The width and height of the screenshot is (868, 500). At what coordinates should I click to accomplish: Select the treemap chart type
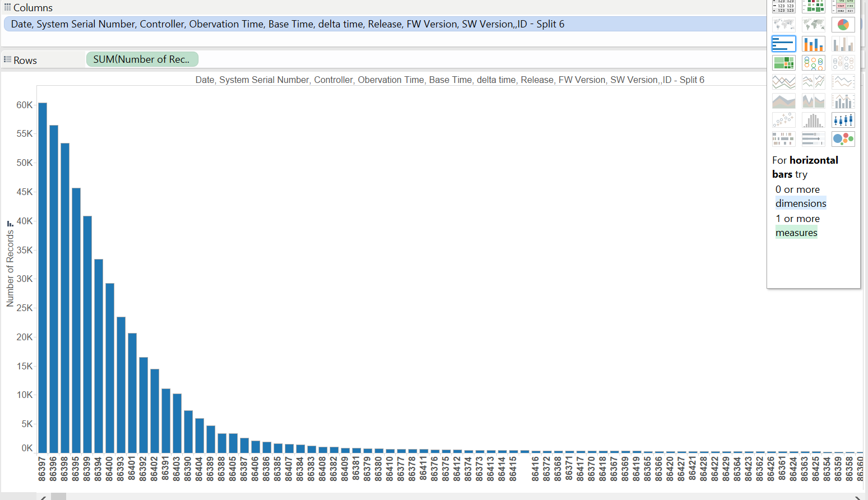(x=783, y=63)
